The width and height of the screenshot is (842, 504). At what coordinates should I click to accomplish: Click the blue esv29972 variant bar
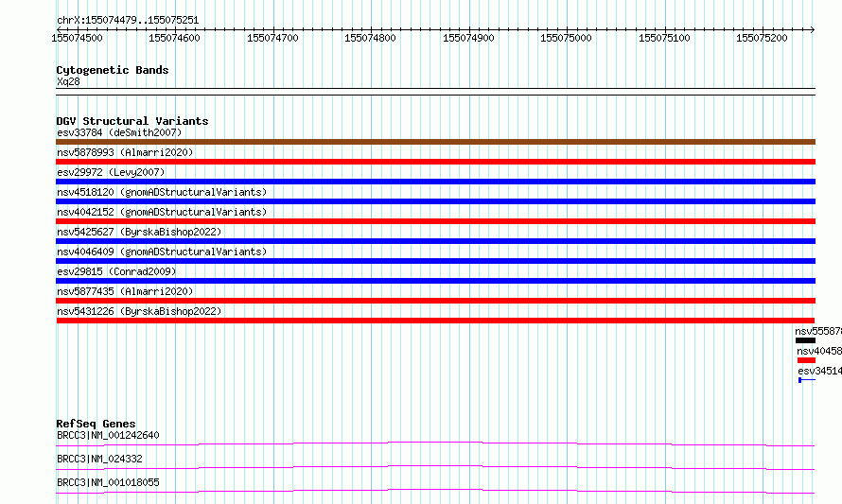(435, 182)
